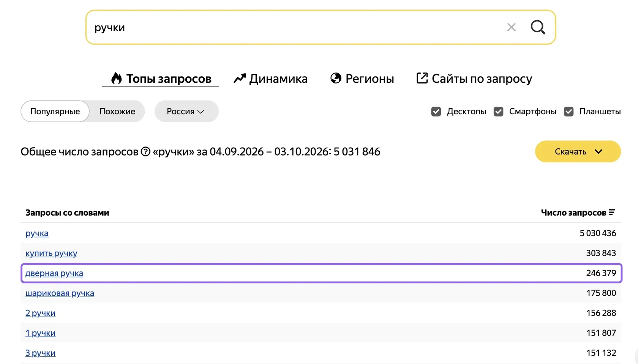Screen dimensions: 638x364
Task: Open the Сайты по запросу tab
Action: coord(474,79)
